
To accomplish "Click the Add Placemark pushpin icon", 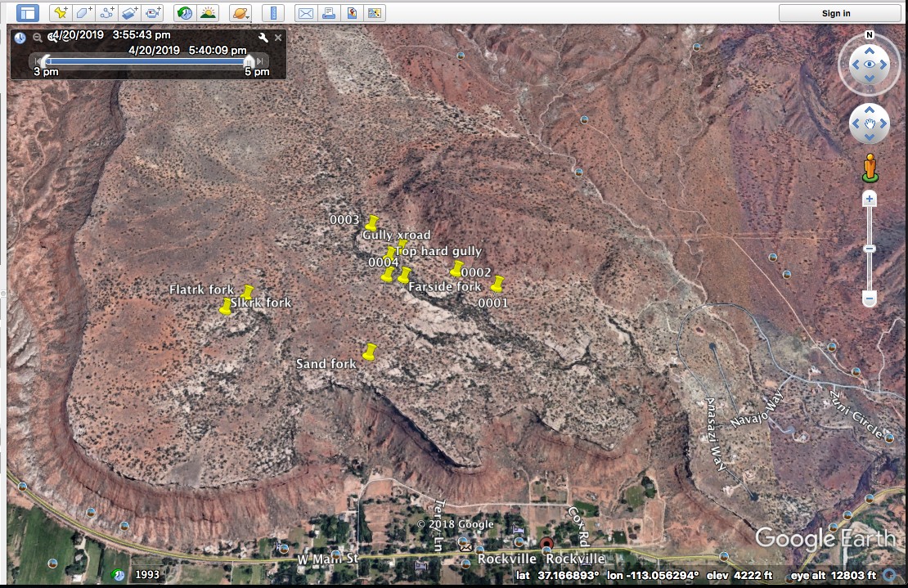I will [x=60, y=13].
